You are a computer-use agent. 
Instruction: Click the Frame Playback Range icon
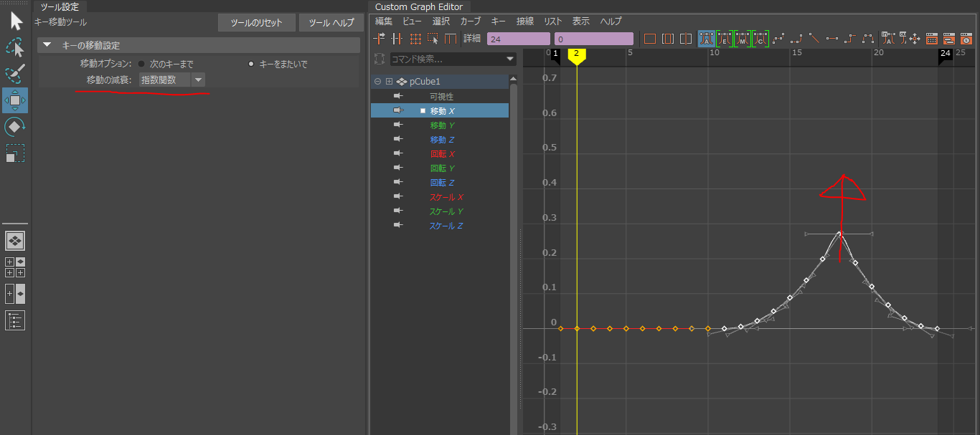click(x=668, y=39)
